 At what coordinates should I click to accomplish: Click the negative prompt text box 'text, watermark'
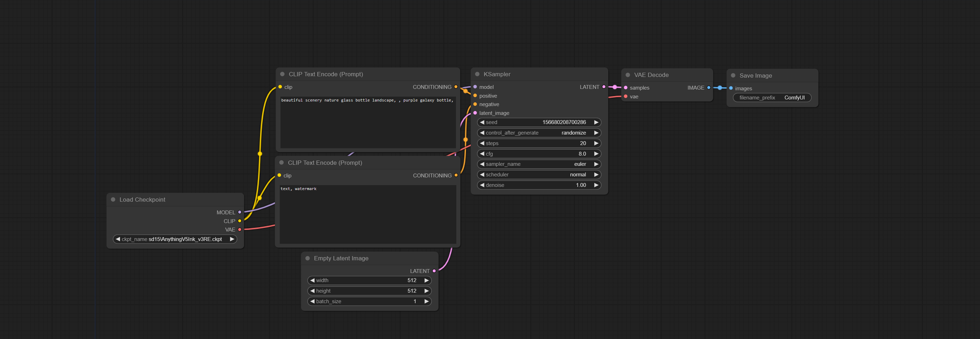click(x=368, y=214)
